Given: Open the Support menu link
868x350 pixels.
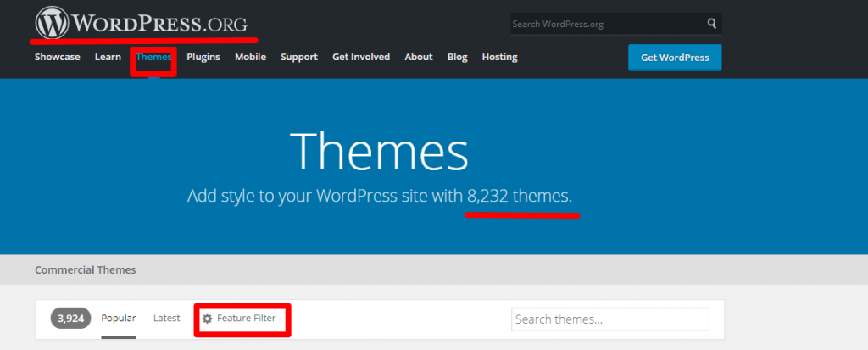Looking at the screenshot, I should (x=298, y=57).
